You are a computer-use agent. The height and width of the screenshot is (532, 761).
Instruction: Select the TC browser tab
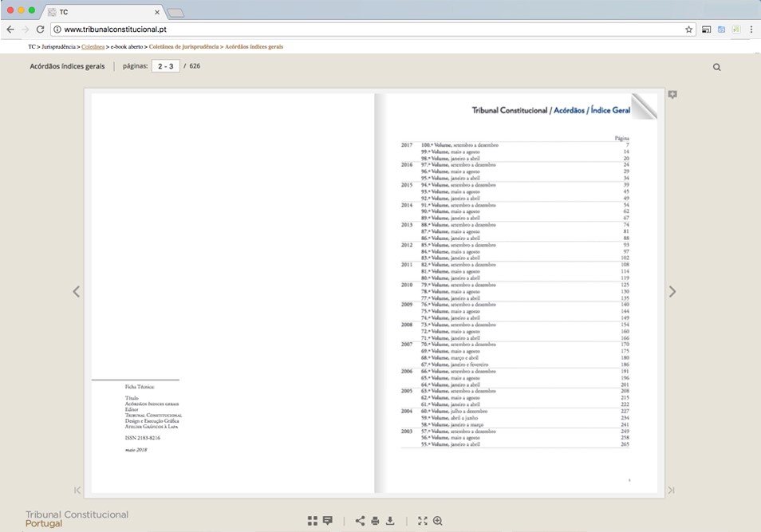click(x=104, y=12)
